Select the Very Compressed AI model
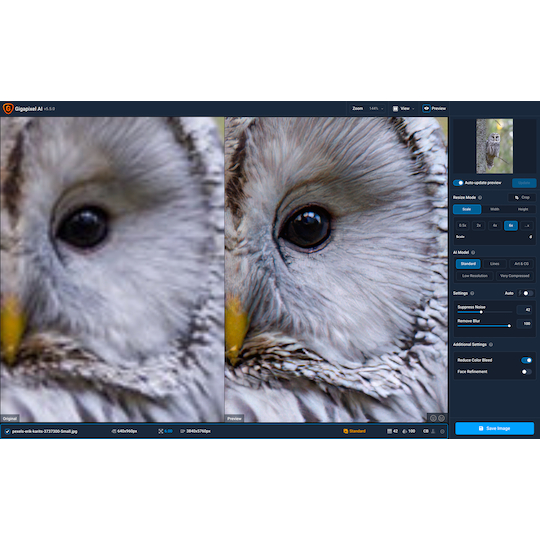Viewport: 540px width, 540px height. (515, 276)
